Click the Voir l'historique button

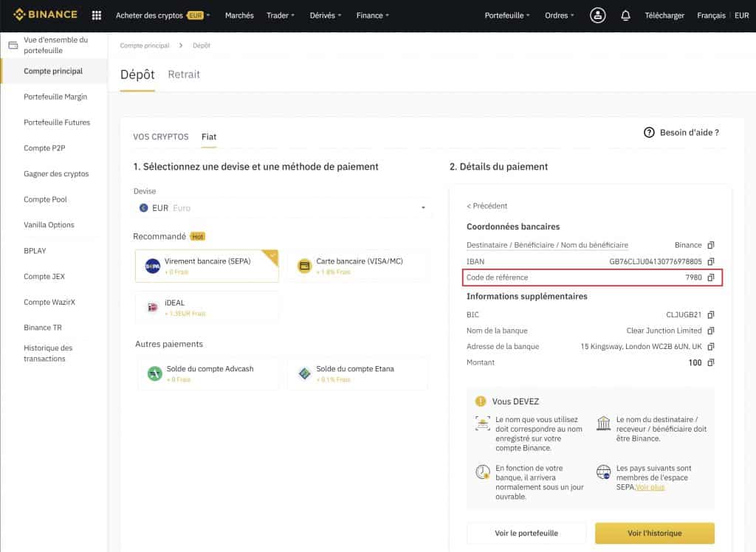(x=654, y=533)
